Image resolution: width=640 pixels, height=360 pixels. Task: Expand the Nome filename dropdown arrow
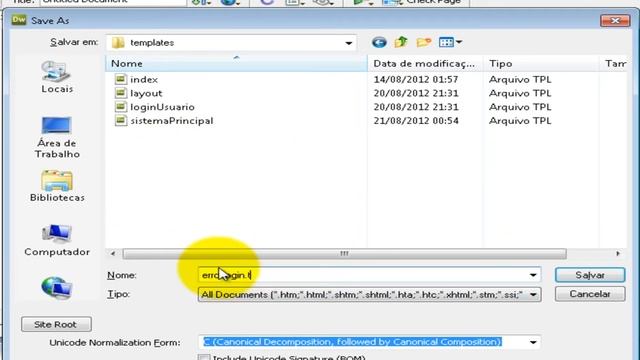coord(533,275)
